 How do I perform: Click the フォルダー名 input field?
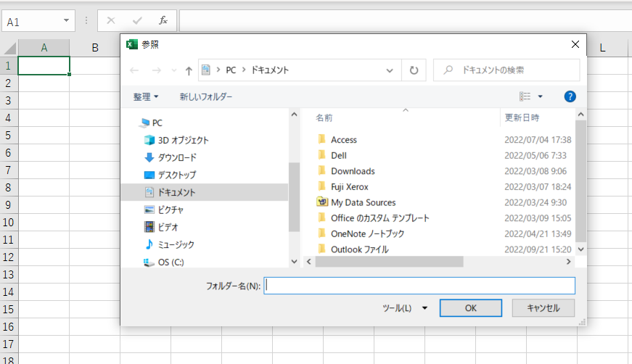pyautogui.click(x=419, y=286)
